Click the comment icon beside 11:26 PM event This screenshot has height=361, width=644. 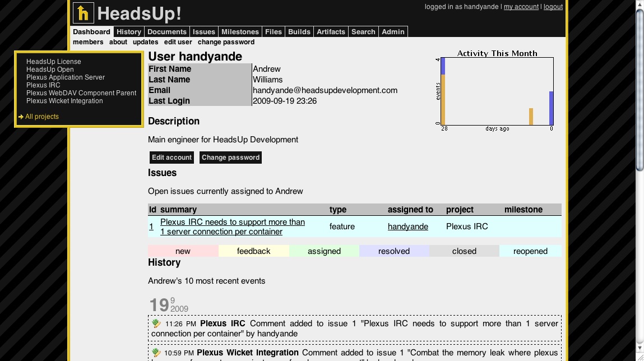pyautogui.click(x=156, y=323)
